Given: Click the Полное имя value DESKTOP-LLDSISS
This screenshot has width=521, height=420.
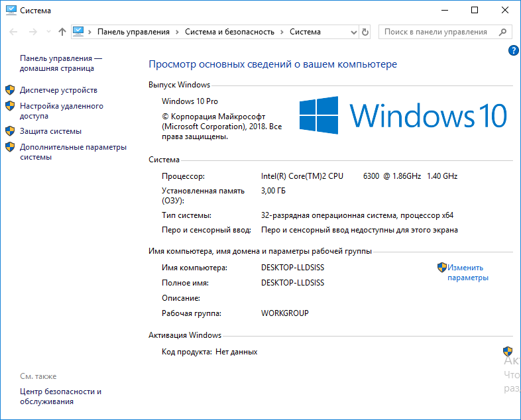Looking at the screenshot, I should 293,283.
